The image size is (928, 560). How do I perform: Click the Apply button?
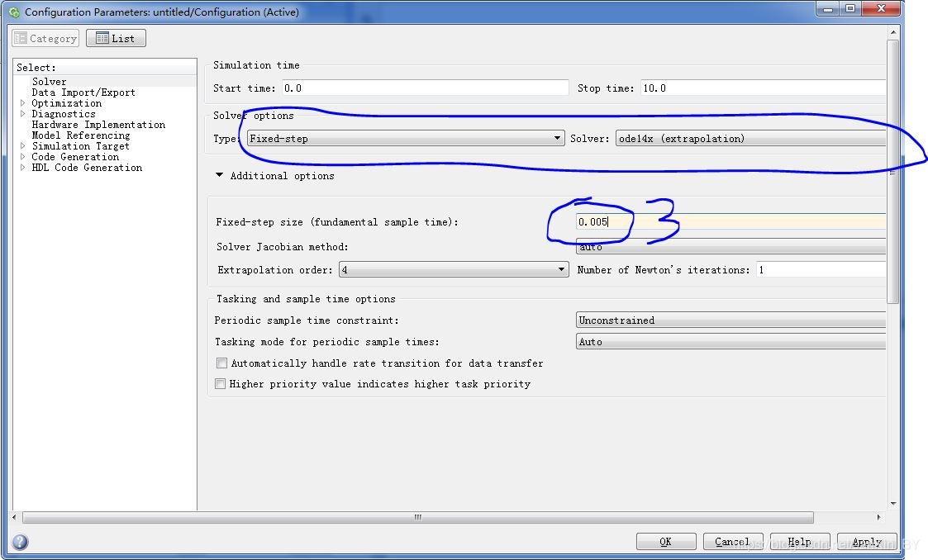coord(866,542)
